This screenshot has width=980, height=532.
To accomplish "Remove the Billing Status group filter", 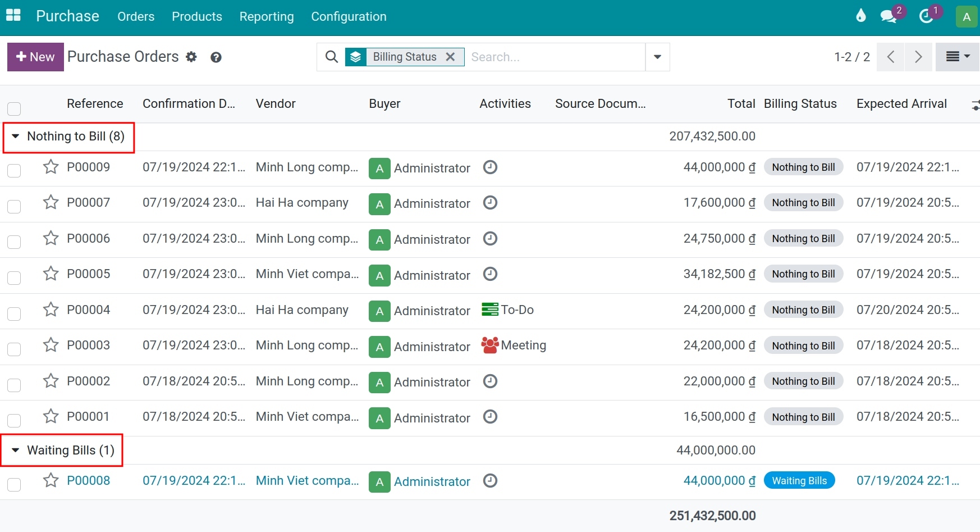I will pos(450,57).
